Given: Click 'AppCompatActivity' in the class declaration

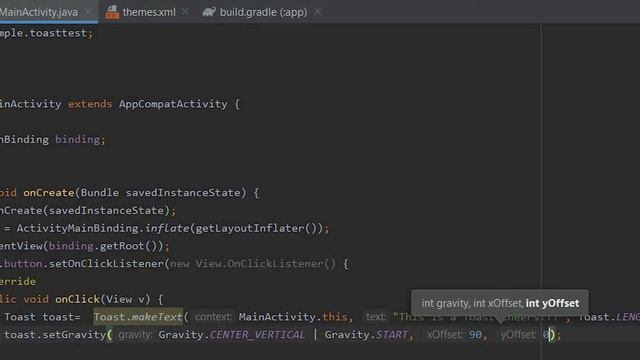Looking at the screenshot, I should click(173, 104).
